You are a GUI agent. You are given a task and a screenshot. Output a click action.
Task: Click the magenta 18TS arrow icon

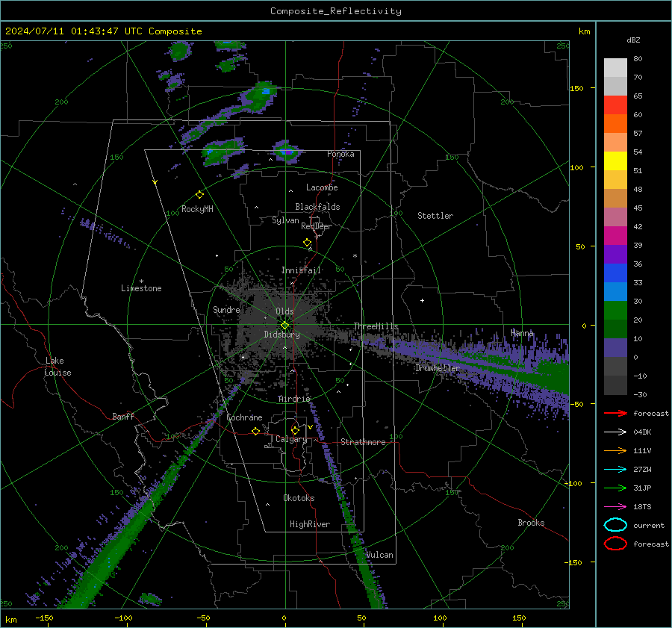(x=615, y=507)
